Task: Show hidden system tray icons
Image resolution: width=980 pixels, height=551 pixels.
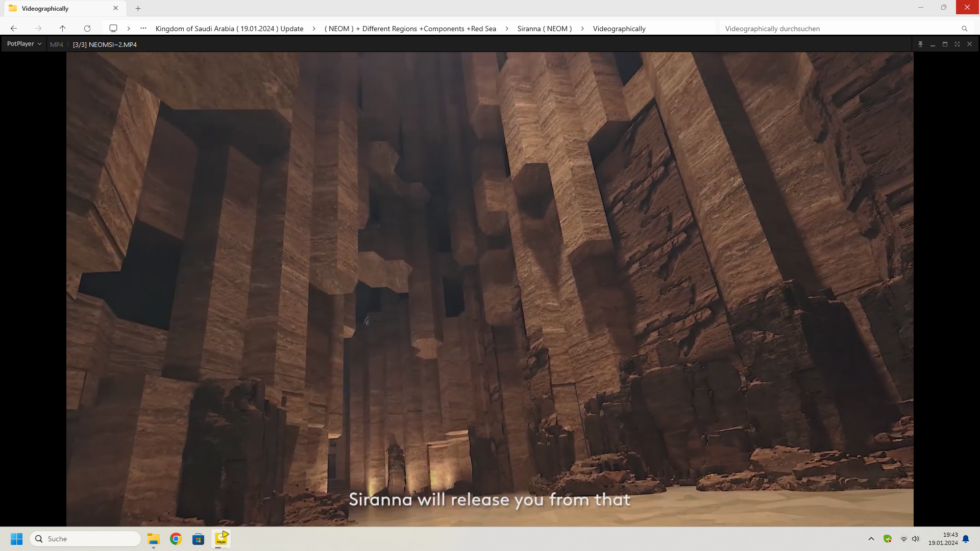Action: click(x=871, y=539)
